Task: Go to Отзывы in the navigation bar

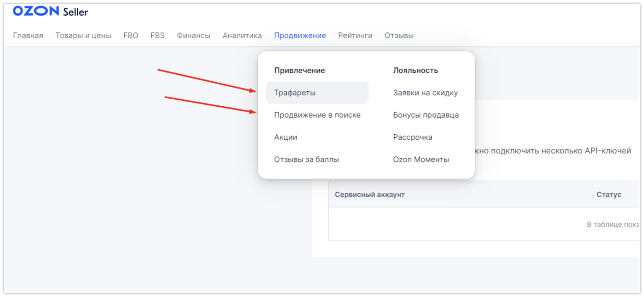Action: [399, 35]
